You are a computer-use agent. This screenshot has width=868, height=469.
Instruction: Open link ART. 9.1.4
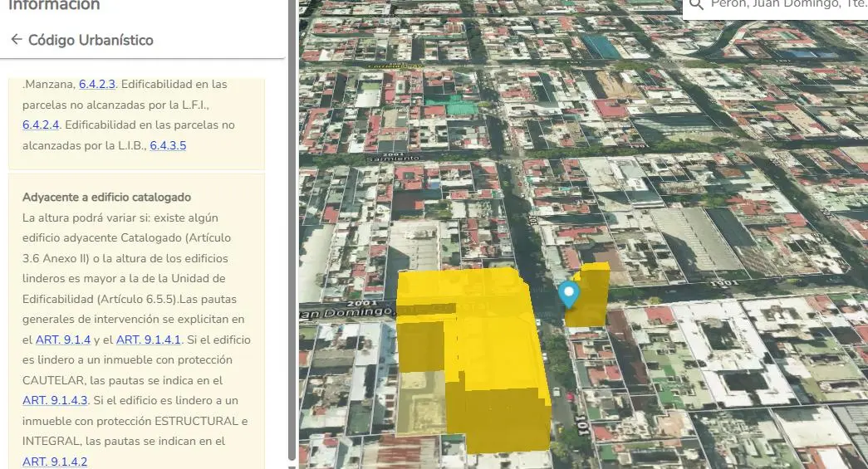[62, 340]
